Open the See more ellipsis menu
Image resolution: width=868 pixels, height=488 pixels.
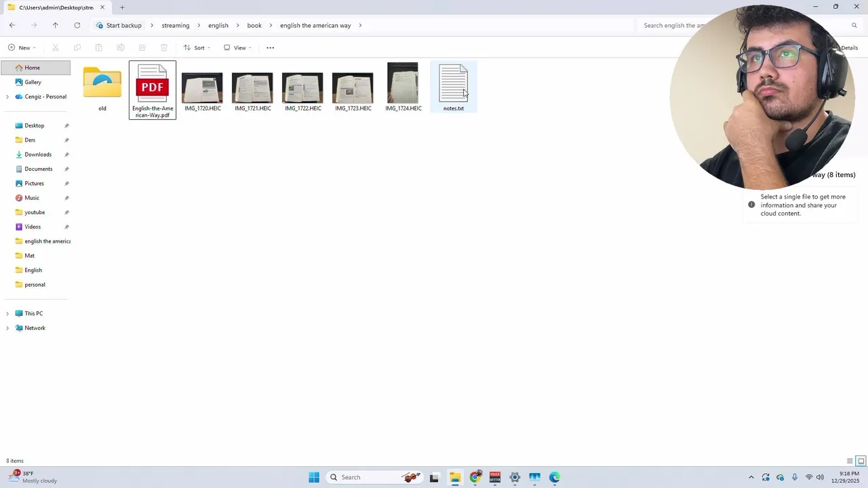[x=271, y=47]
